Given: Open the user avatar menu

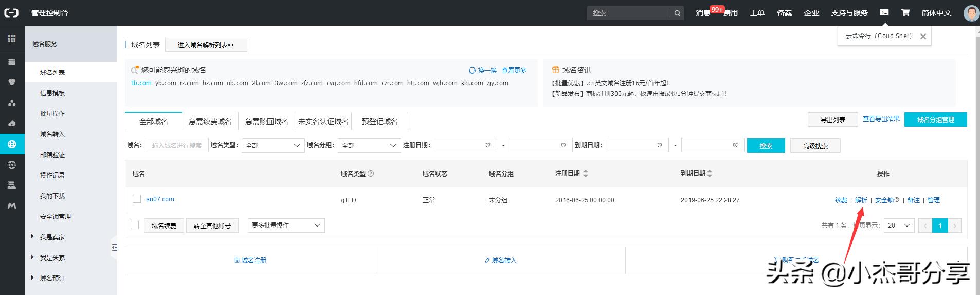Looking at the screenshot, I should pyautogui.click(x=971, y=13).
